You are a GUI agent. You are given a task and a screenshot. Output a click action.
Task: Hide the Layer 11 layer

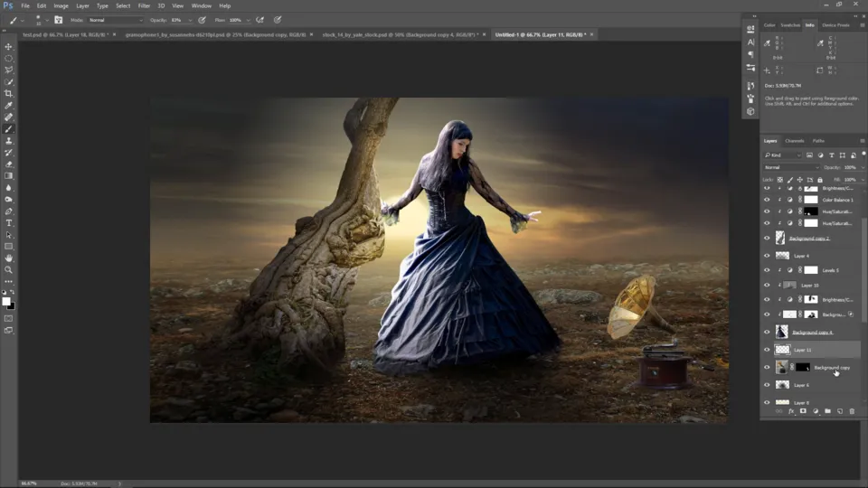[x=767, y=350]
